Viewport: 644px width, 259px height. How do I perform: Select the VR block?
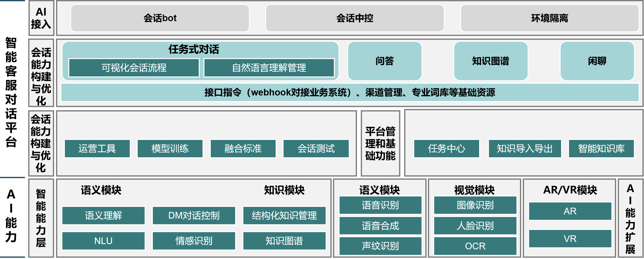coord(570,238)
